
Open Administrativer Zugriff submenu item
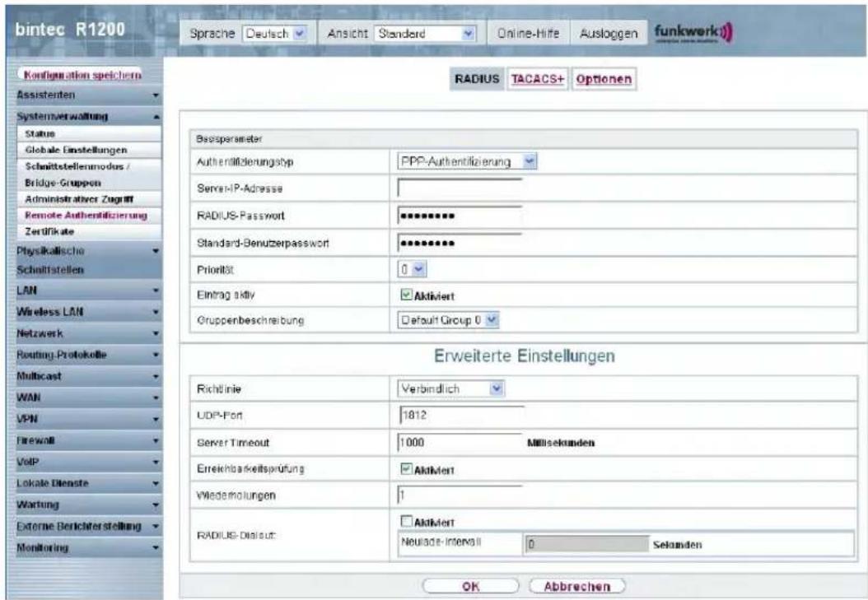click(89, 199)
